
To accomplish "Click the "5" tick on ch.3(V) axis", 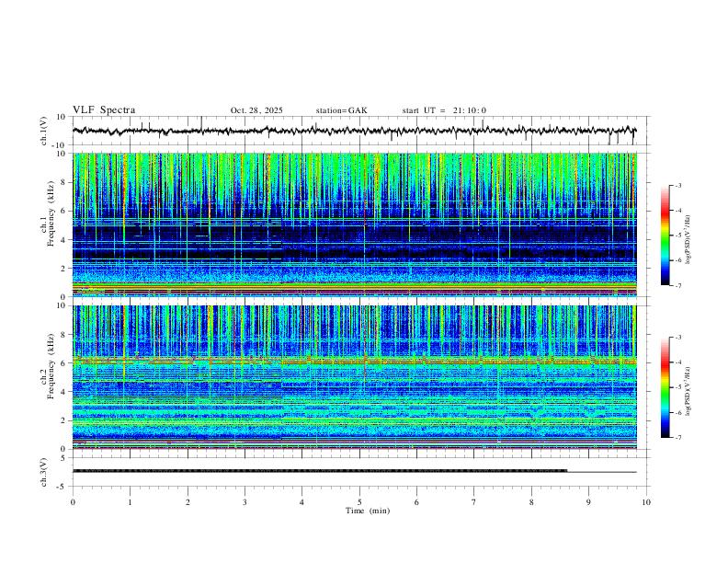I will click(63, 457).
